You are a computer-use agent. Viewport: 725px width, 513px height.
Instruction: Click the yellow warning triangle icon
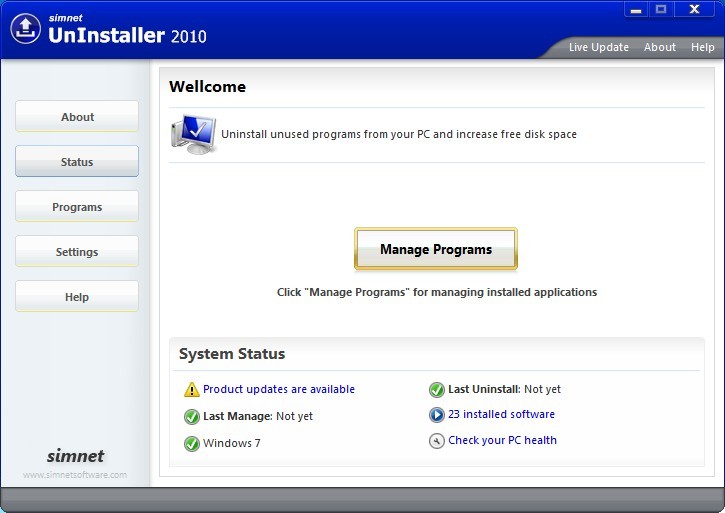pos(191,390)
